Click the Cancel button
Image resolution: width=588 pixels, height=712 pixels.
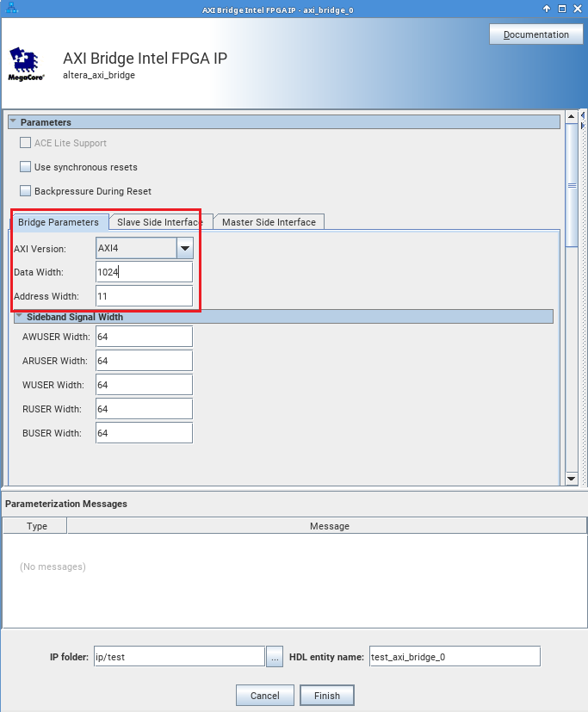[x=264, y=695]
